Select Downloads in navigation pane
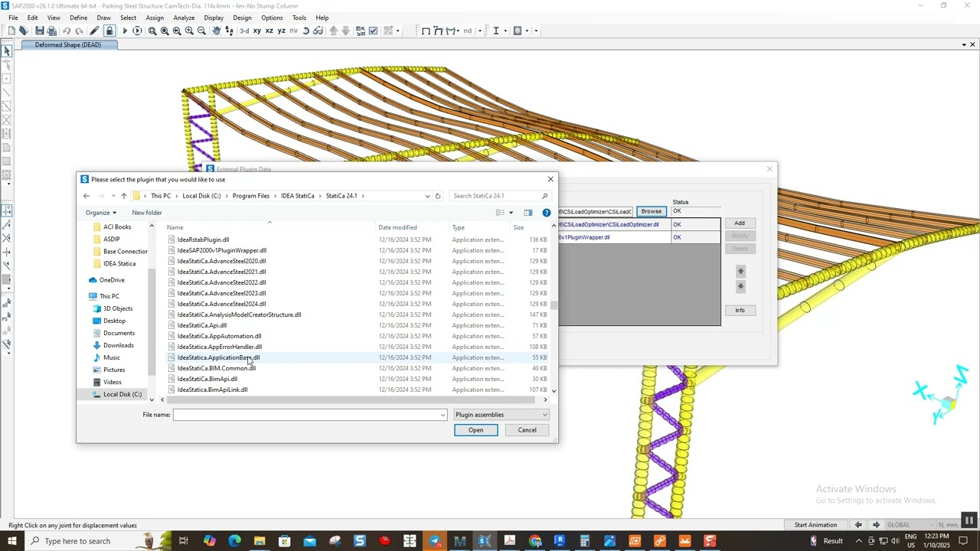The width and height of the screenshot is (980, 551). point(118,345)
